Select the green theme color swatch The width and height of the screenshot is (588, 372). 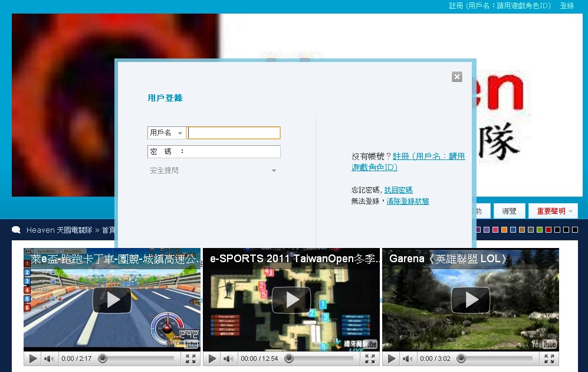point(540,230)
